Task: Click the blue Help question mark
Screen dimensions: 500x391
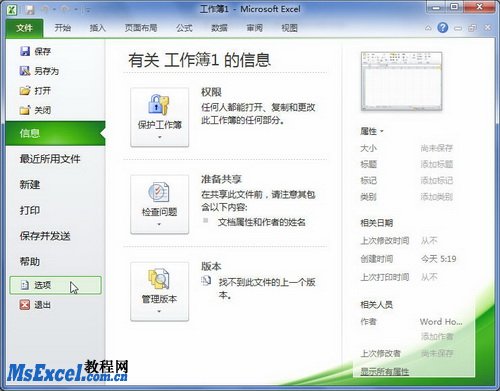Action: click(443, 28)
